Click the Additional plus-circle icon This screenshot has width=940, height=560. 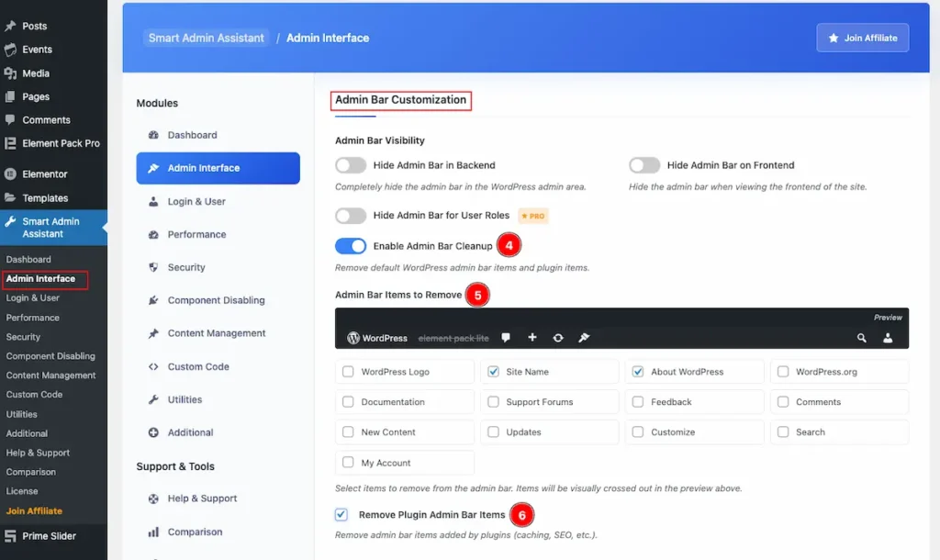coord(153,432)
